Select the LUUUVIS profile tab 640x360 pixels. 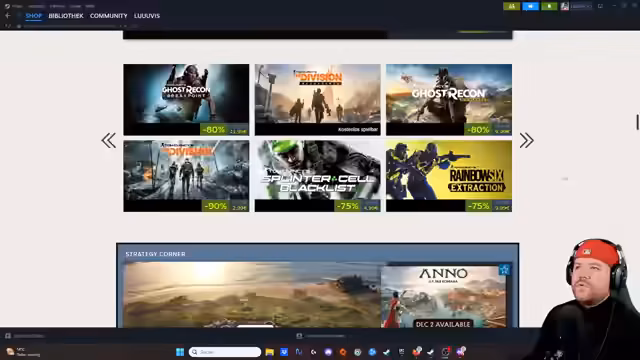coord(147,16)
